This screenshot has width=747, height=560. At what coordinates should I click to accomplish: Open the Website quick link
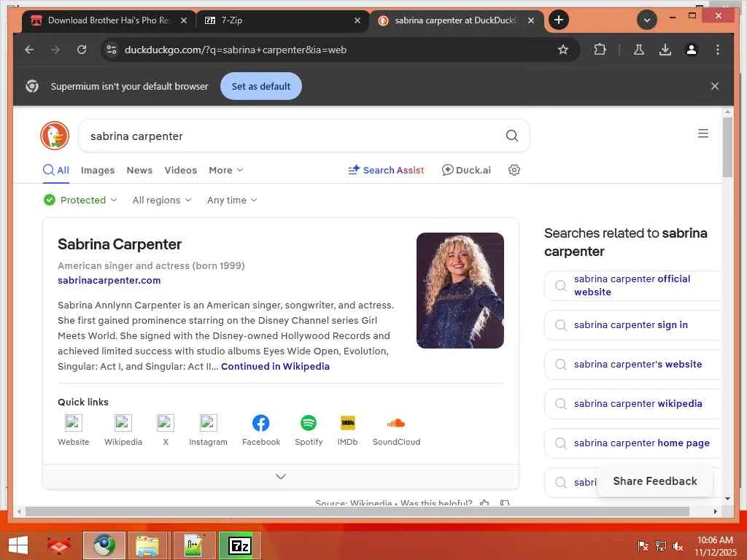pyautogui.click(x=74, y=430)
